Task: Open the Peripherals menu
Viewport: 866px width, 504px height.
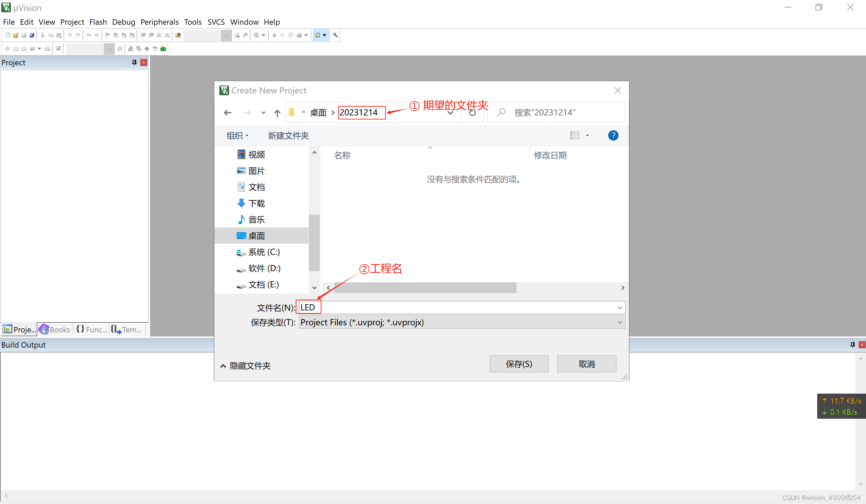Action: click(x=160, y=22)
